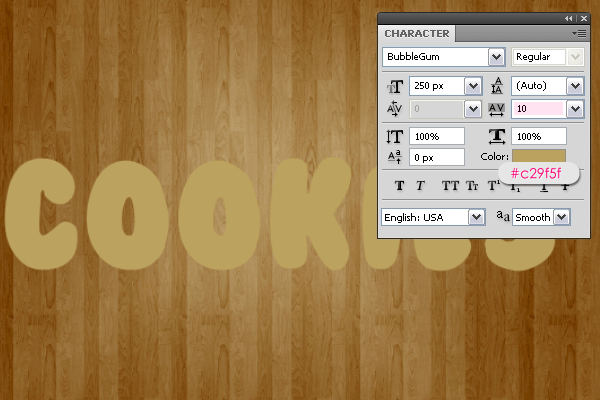Open the font size dropdown arrow
This screenshot has width=600, height=400.
[473, 86]
